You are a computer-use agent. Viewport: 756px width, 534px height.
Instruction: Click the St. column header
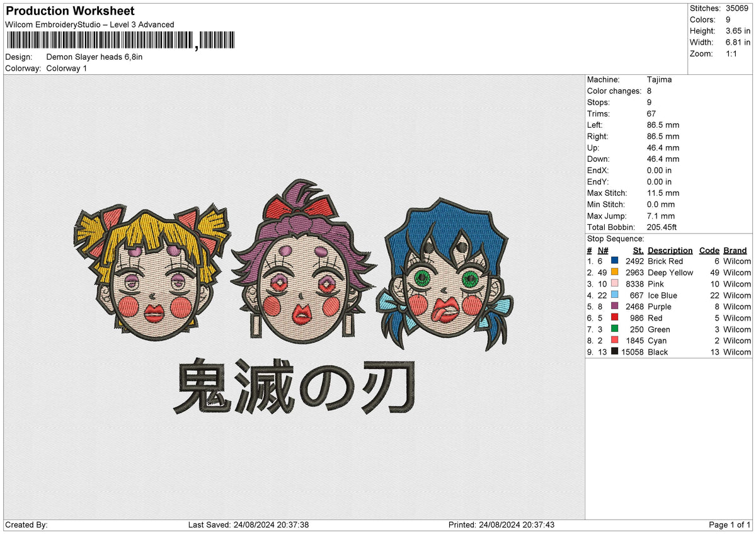pos(639,251)
